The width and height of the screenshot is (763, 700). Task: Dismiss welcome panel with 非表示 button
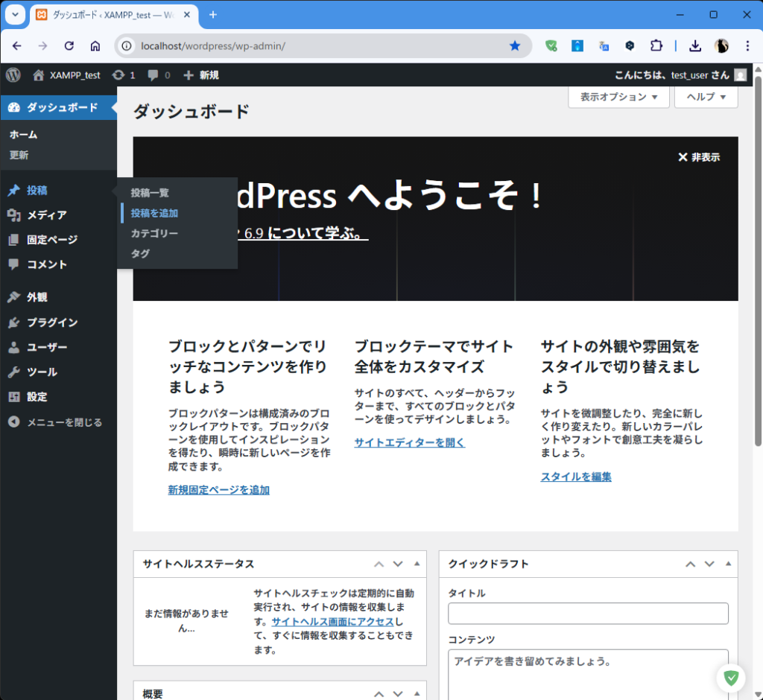pos(699,157)
